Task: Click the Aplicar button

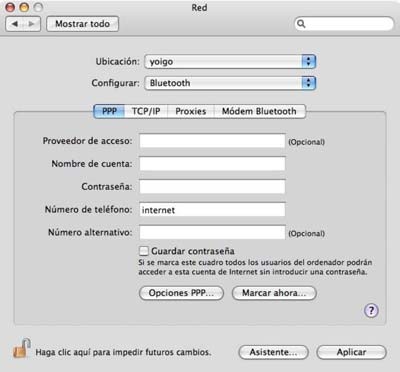Action: [351, 352]
